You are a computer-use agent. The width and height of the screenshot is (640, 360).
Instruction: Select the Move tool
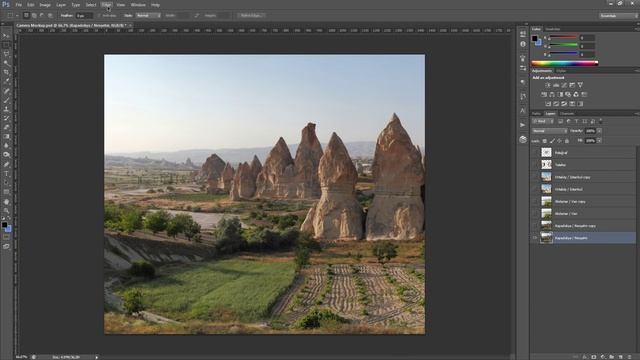tap(6, 36)
